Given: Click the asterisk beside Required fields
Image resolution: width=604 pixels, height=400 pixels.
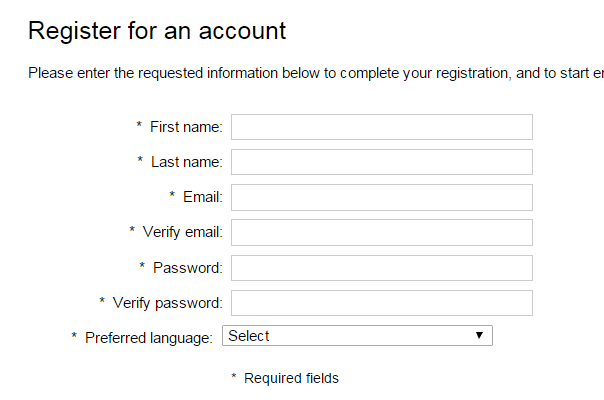Looking at the screenshot, I should click(234, 377).
